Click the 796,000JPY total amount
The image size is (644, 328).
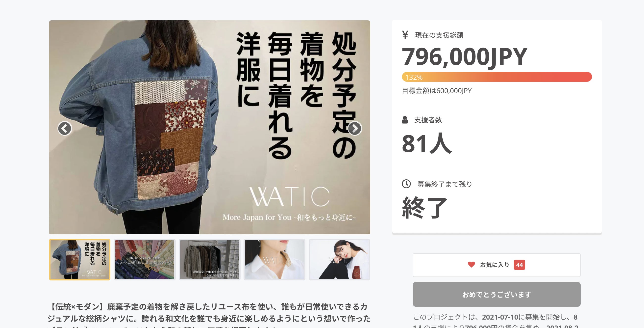tap(464, 57)
